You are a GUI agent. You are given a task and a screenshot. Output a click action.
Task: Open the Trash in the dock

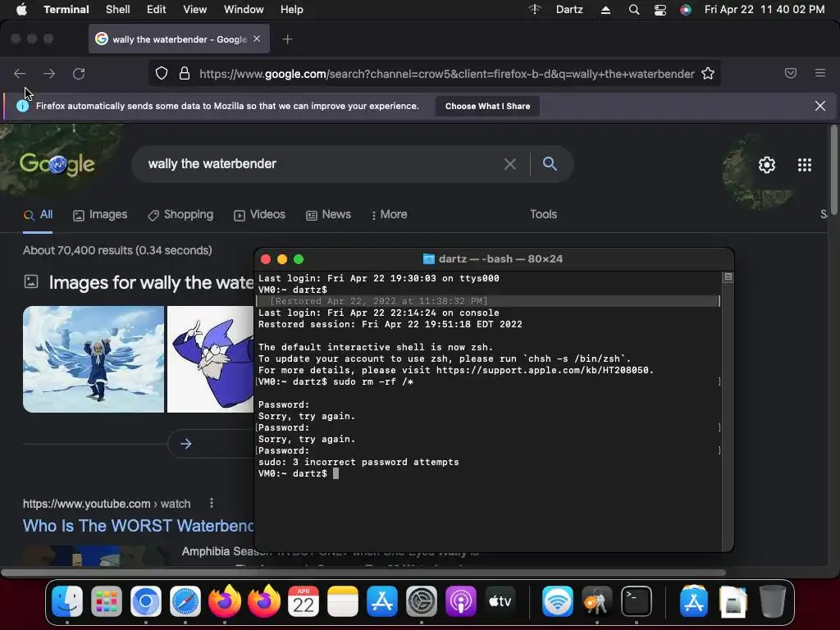[x=773, y=601]
